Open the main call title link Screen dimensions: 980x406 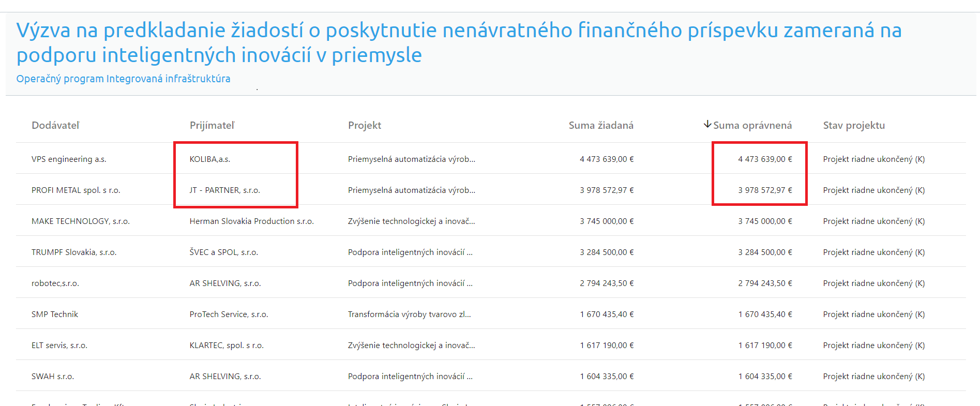coord(458,42)
